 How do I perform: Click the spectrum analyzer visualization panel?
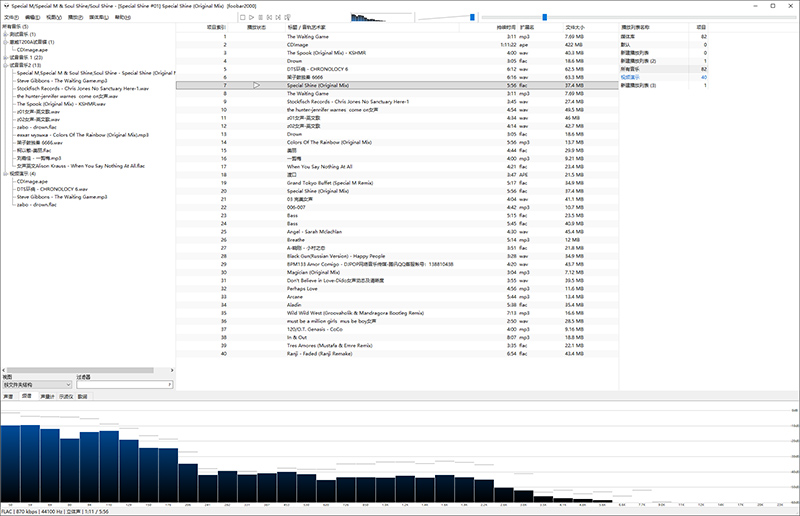(399, 454)
